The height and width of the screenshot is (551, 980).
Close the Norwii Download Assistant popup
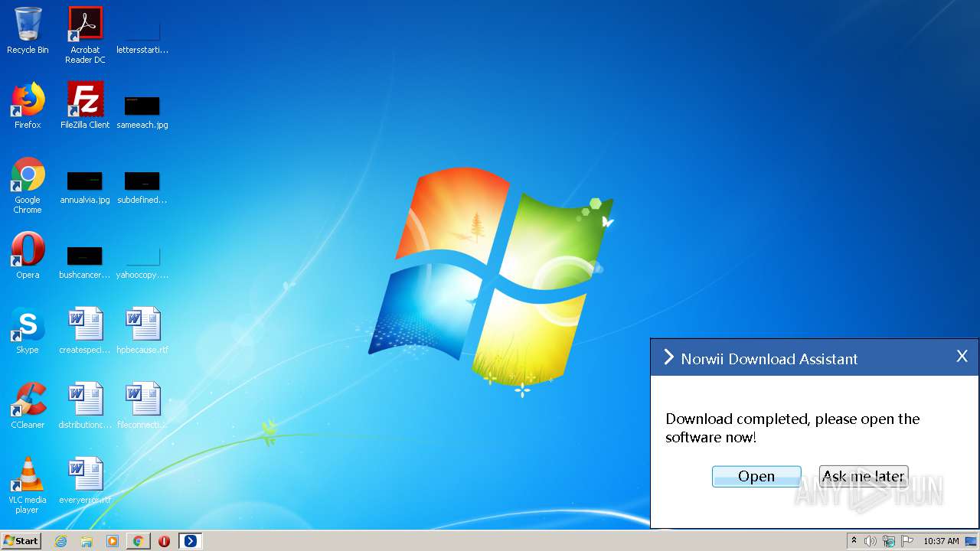pyautogui.click(x=962, y=357)
